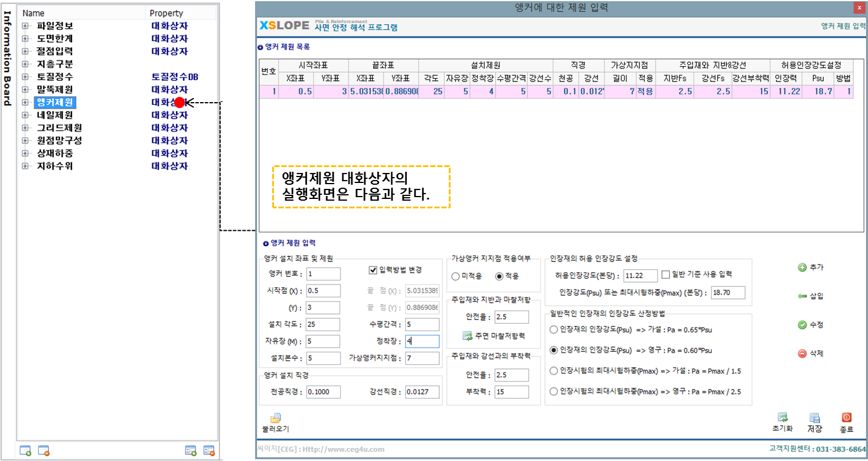Select 원점망구성 in the tree
Image resolution: width=868 pixels, height=461 pixels.
[59, 140]
